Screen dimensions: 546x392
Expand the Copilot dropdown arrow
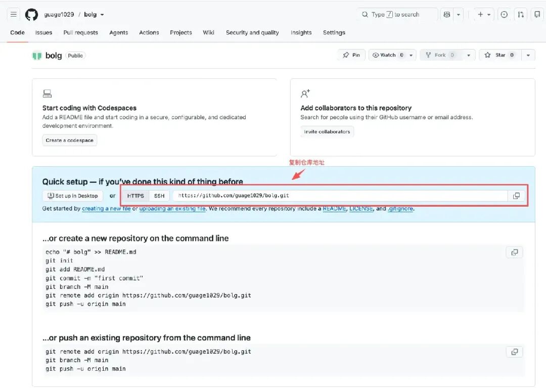click(x=458, y=14)
